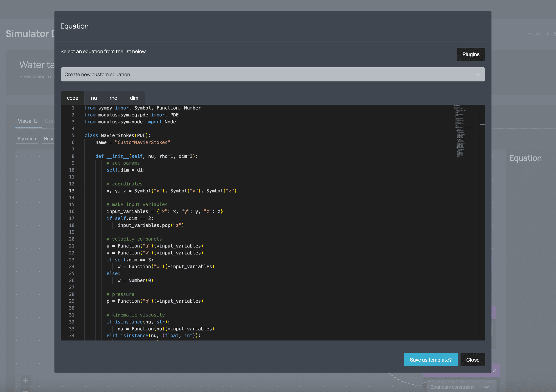Click the 'def __init__' line
Screen dimensions: 556x392
click(x=147, y=156)
